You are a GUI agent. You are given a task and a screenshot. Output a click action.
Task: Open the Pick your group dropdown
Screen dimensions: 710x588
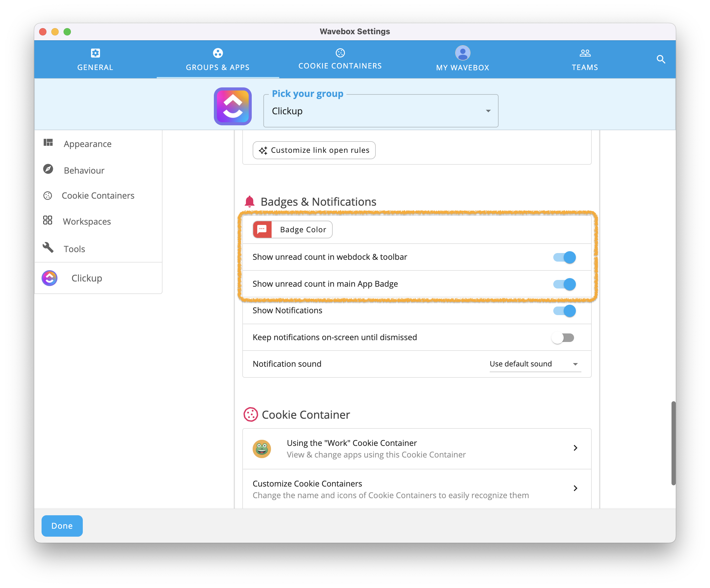tap(381, 111)
